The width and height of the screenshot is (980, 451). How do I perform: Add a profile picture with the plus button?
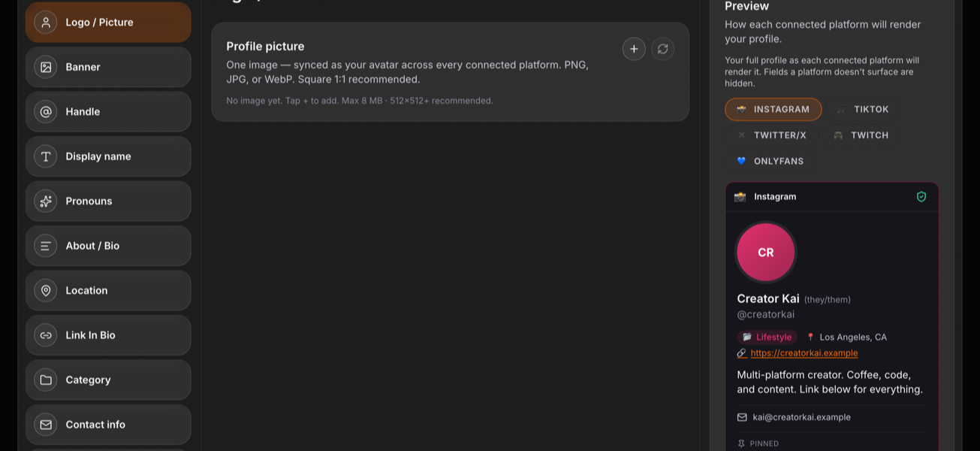pyautogui.click(x=634, y=49)
